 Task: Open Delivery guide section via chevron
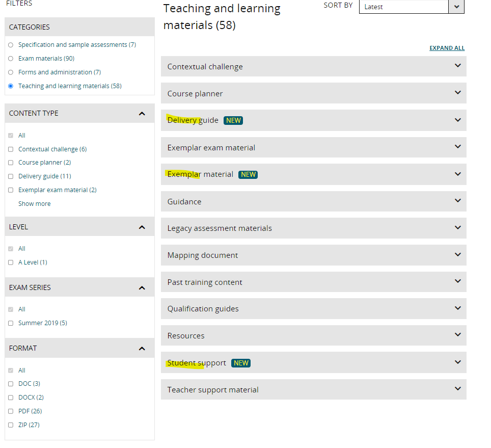(457, 120)
